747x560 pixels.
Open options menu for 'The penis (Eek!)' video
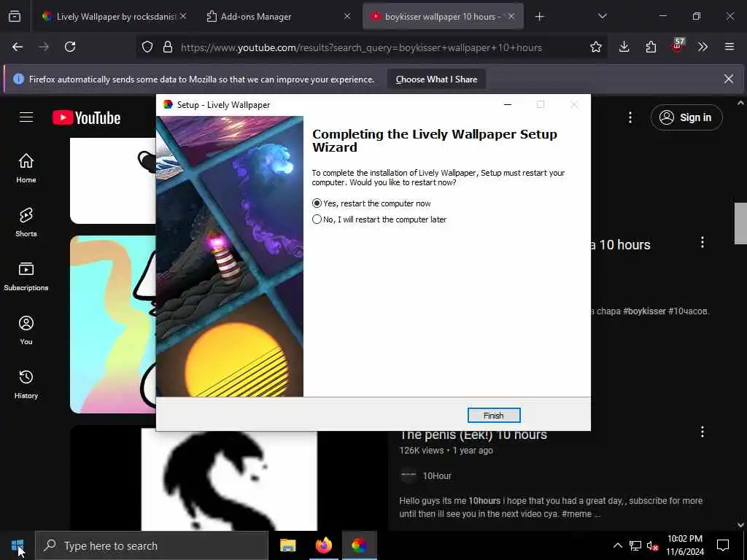tap(703, 432)
